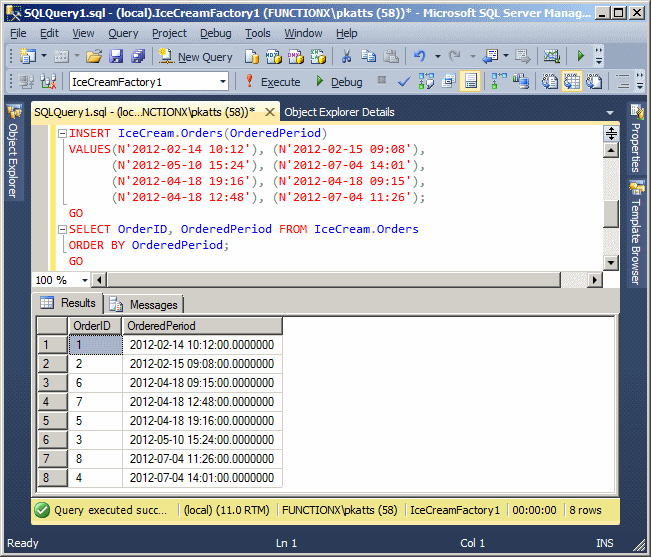
Task: Open the Undo history dropdown arrow
Action: click(437, 56)
